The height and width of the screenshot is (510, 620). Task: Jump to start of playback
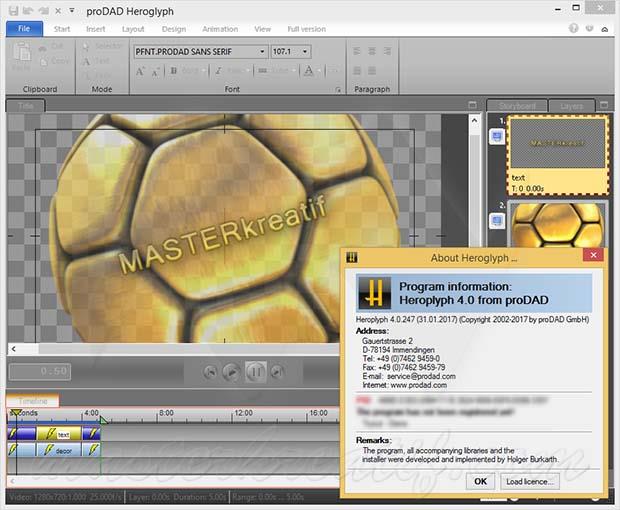[210, 372]
